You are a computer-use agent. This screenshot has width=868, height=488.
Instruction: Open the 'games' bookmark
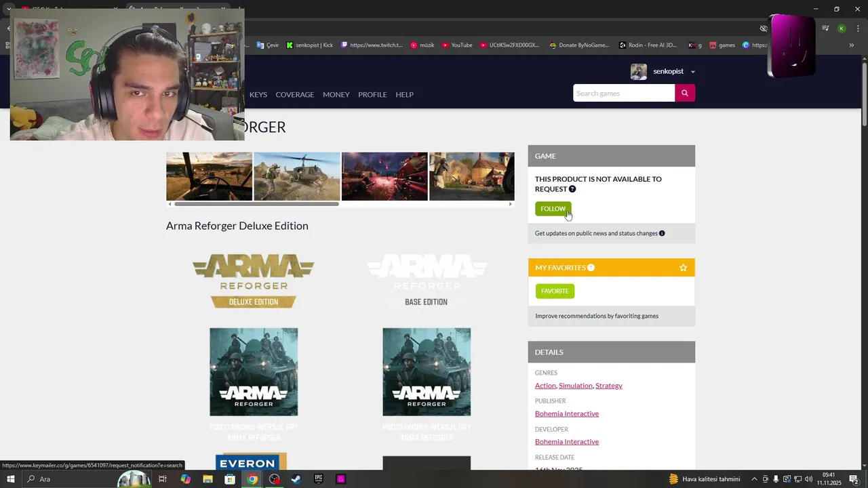[722, 45]
